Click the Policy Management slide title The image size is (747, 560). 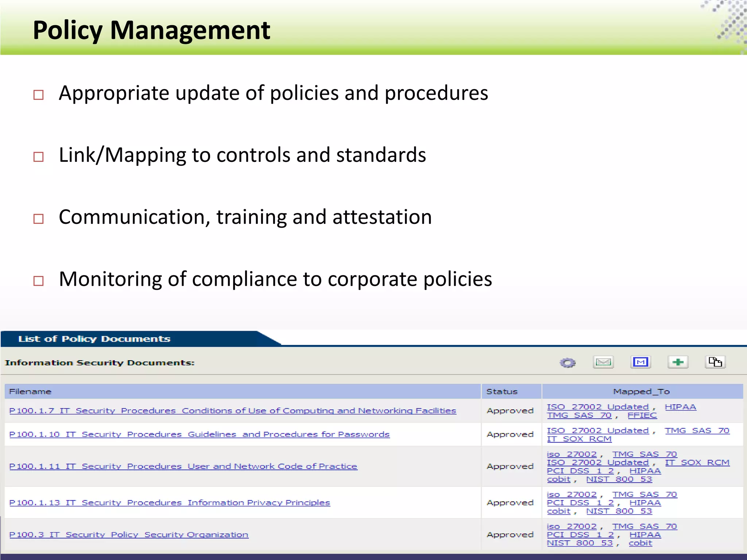coord(151,30)
